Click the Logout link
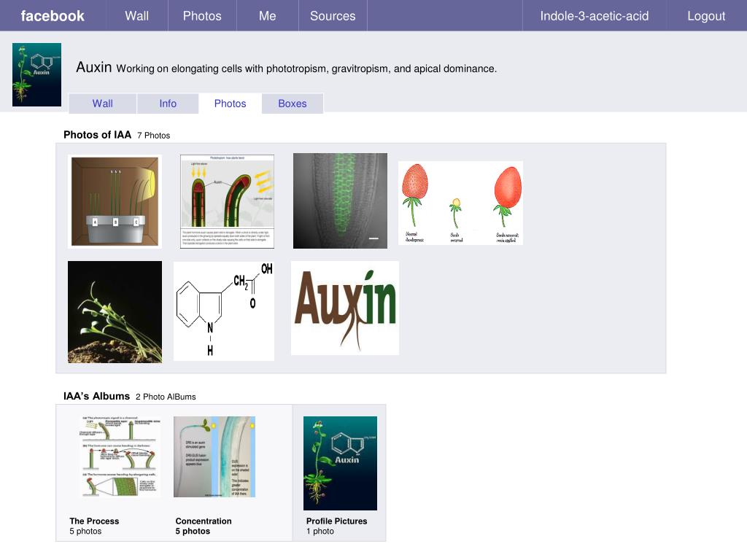 click(706, 16)
